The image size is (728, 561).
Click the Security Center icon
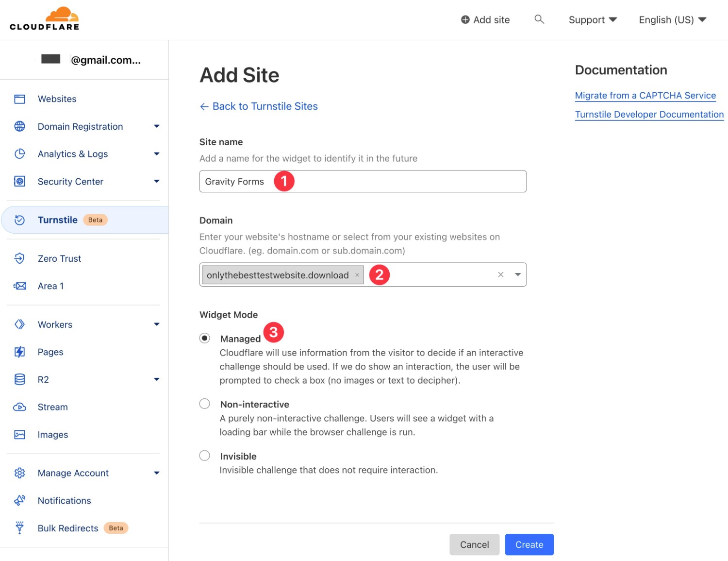click(19, 182)
